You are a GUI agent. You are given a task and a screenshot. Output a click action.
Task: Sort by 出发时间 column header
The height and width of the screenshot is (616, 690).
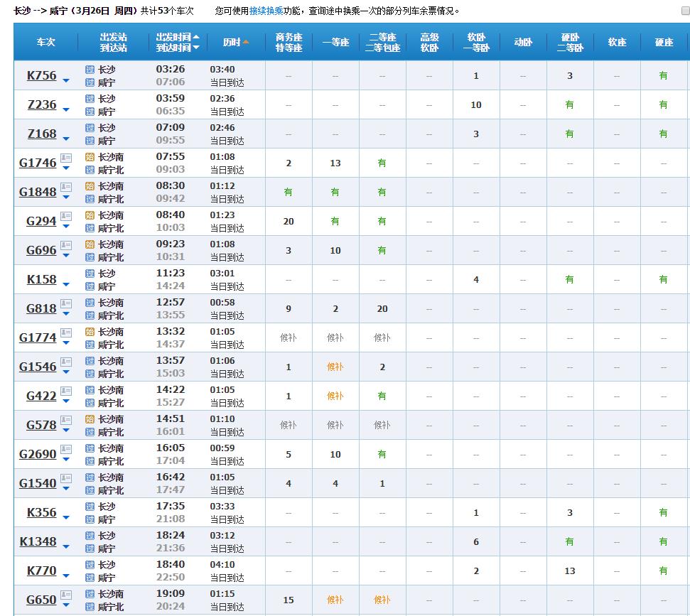click(x=178, y=36)
